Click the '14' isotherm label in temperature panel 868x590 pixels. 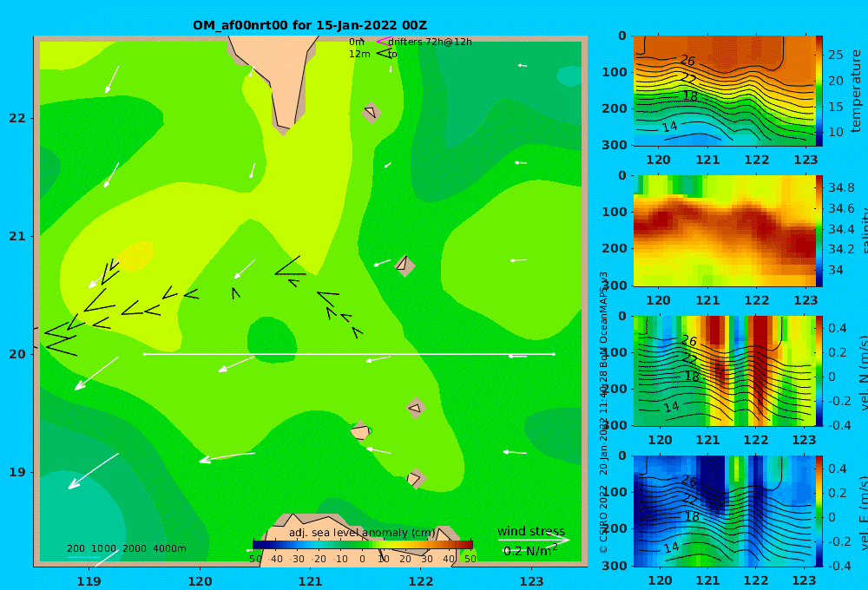click(669, 126)
